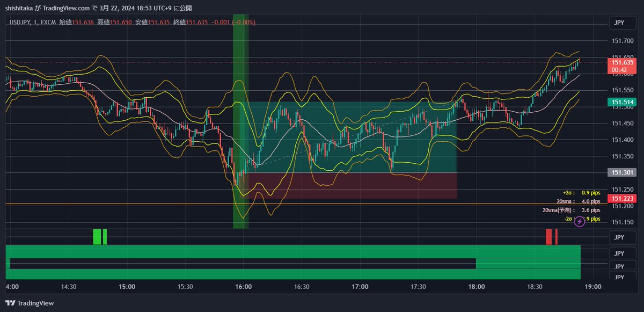This screenshot has width=644, height=312.
Task: Click the 17:30 time axis label
Action: pos(418,287)
